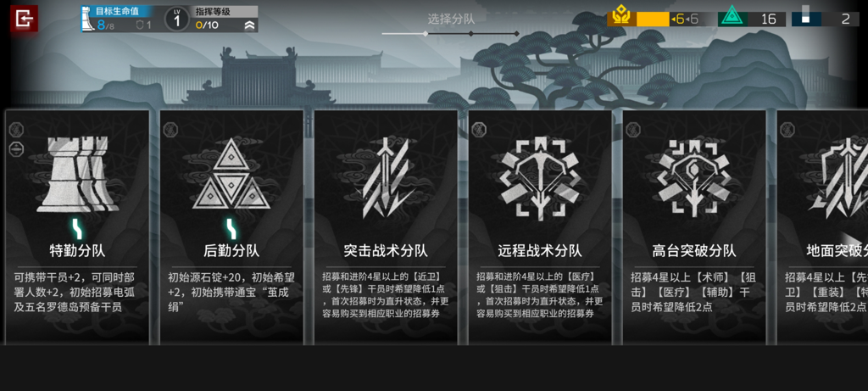Click the red exit icon
Screen dimensions: 868x391
25,19
